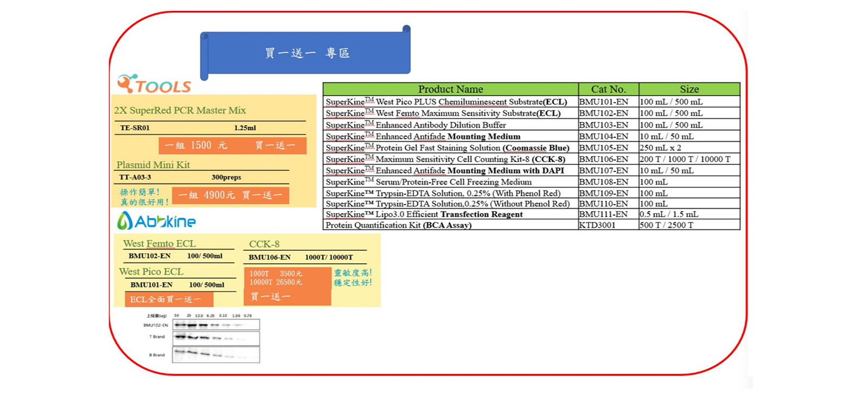Viewport: 868px width, 407px height.
Task: Select the Serum/Protein-Free Cell Freezing Medium row
Action: click(x=532, y=182)
